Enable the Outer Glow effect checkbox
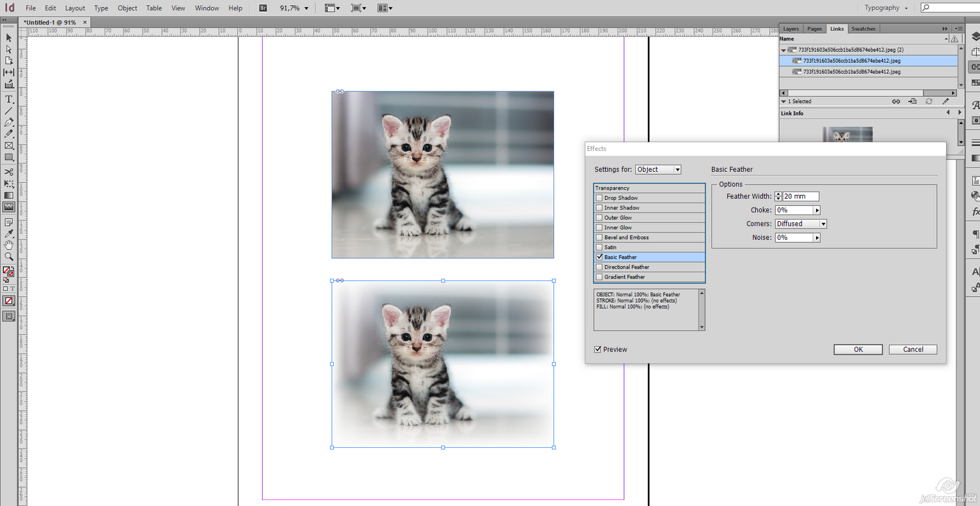The image size is (980, 506). pos(599,218)
